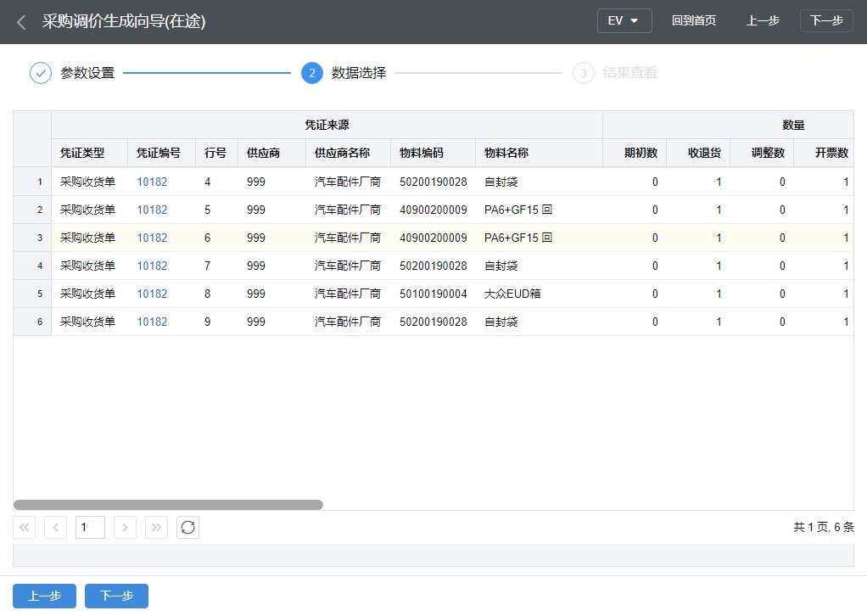This screenshot has width=867, height=616.
Task: Click 40900200009 in row 2
Action: click(x=433, y=210)
